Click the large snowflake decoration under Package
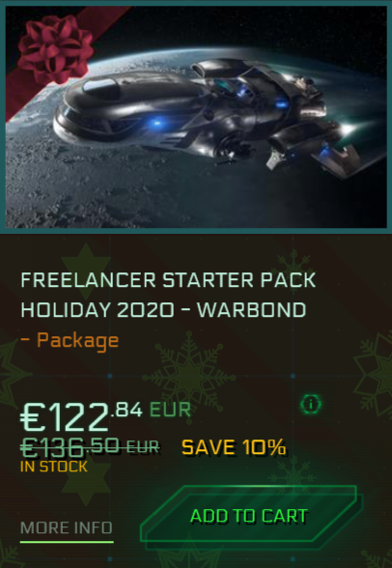This screenshot has height=568, width=392. 189,377
